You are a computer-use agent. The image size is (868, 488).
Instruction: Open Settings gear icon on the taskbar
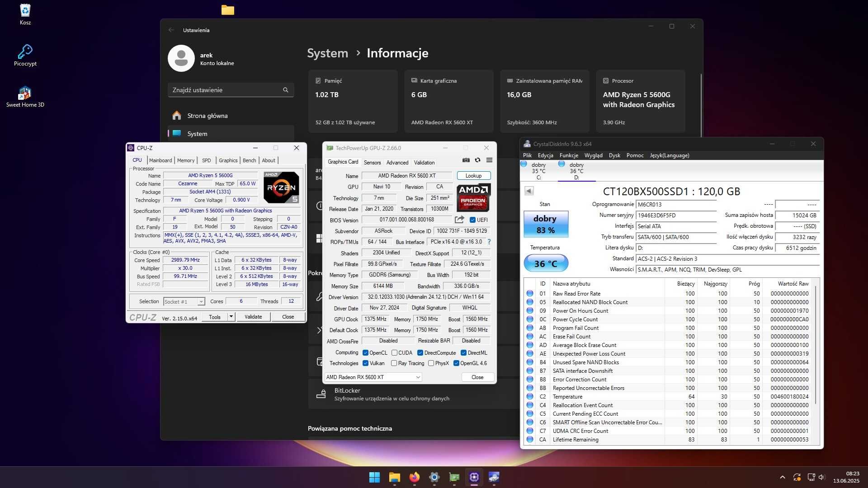coord(434,477)
